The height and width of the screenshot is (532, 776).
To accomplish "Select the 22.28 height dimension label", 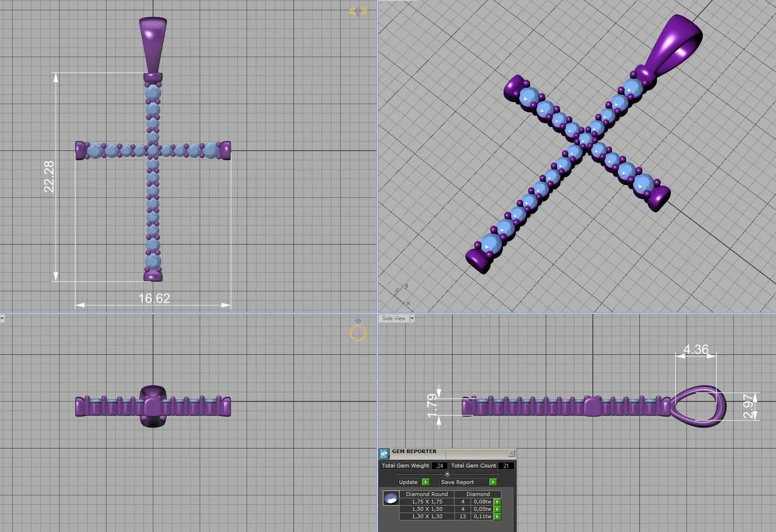I will click(49, 176).
